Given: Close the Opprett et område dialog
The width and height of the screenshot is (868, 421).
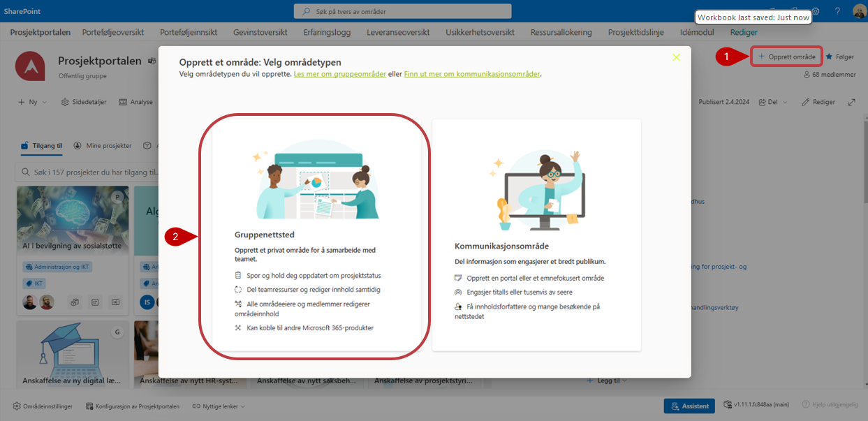Looking at the screenshot, I should (676, 57).
